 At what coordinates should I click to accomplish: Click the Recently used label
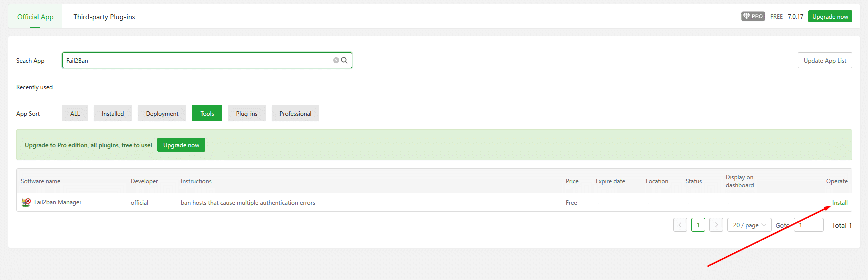tap(34, 87)
